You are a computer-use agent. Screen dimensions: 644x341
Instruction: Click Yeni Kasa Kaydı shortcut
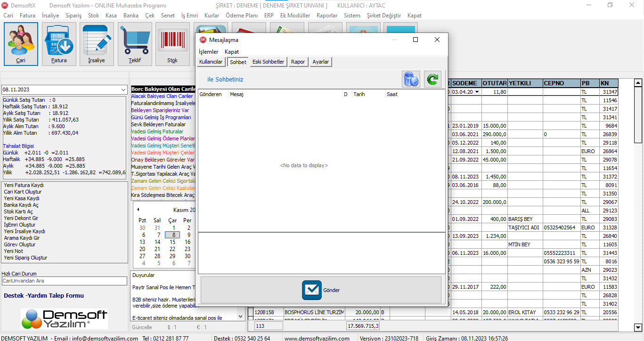pos(22,198)
